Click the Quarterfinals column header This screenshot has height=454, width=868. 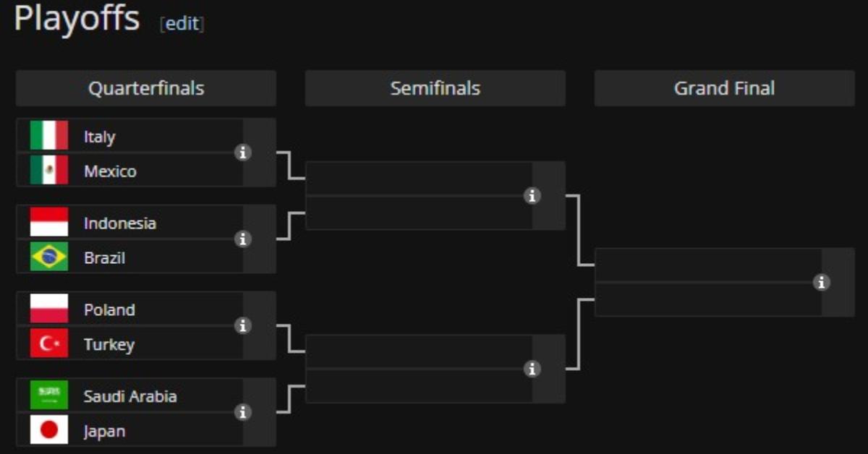click(146, 89)
